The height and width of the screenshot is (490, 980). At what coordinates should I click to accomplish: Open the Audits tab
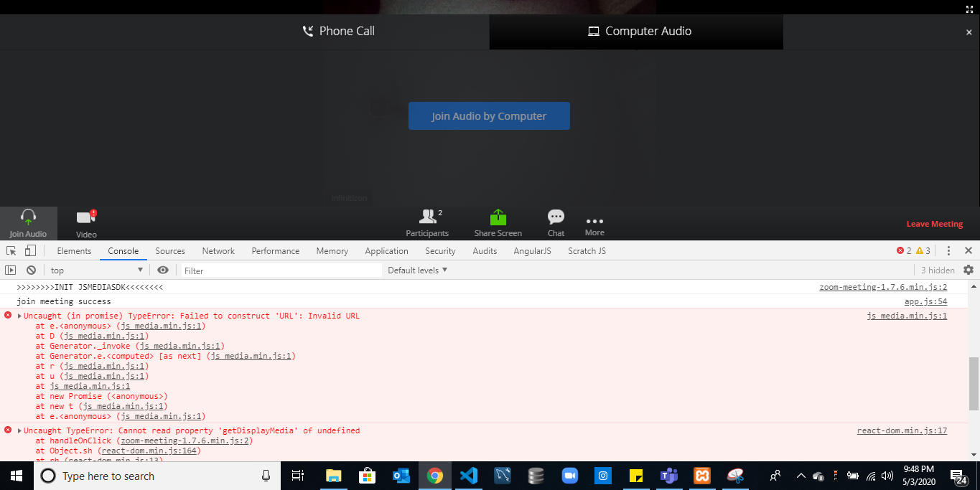[485, 250]
